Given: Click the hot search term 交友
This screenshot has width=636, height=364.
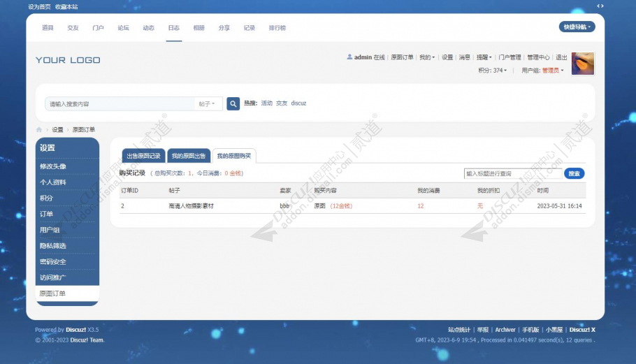Looking at the screenshot, I should click(282, 103).
